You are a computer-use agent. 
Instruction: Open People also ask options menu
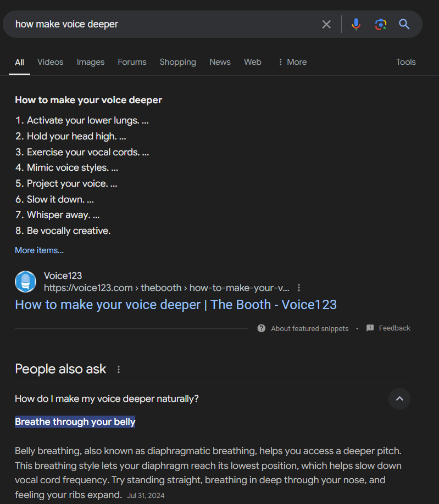[x=119, y=369]
